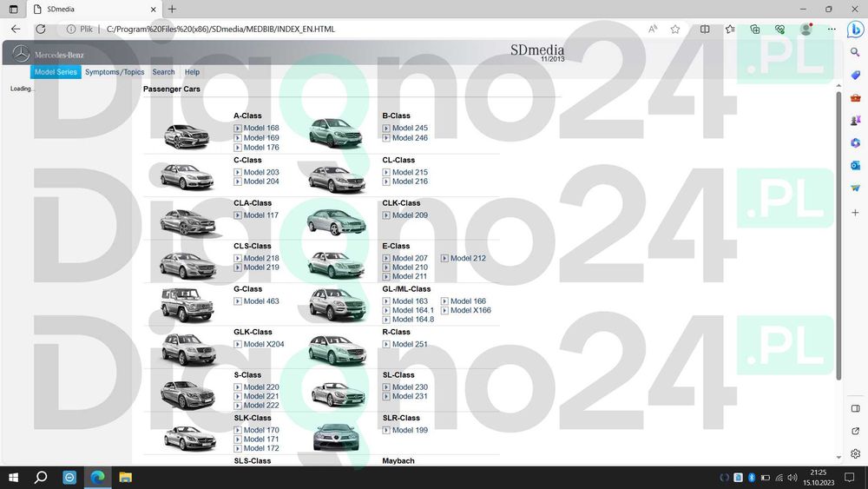
Task: Switch to Symptoms/Topics tab
Action: pos(115,72)
